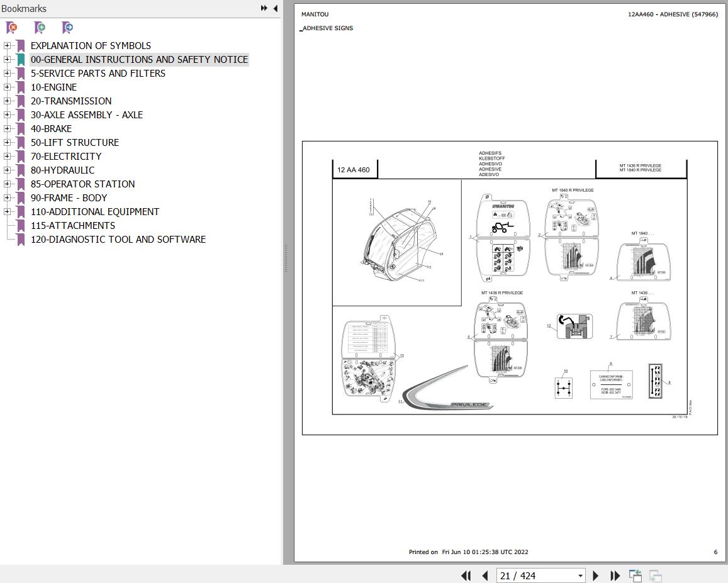Click the bookmark icon beside 70-ELECTRICITY
Viewport: 728px width, 583px height.
[20, 157]
